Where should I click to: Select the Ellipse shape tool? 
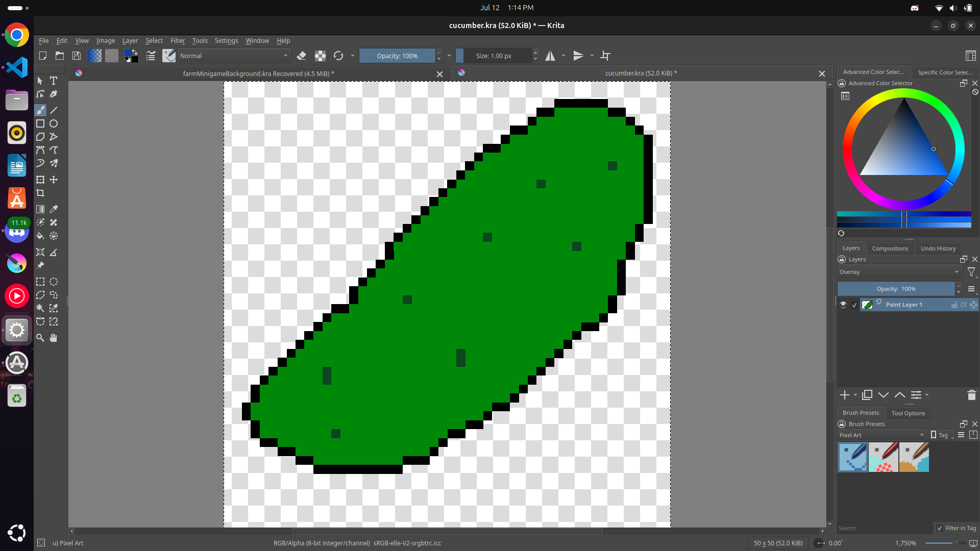(x=54, y=123)
